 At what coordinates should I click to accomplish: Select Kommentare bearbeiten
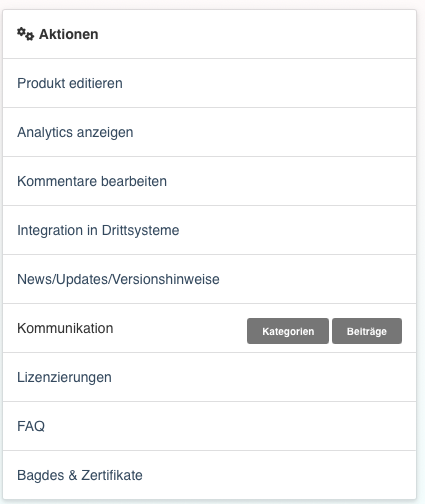click(92, 181)
